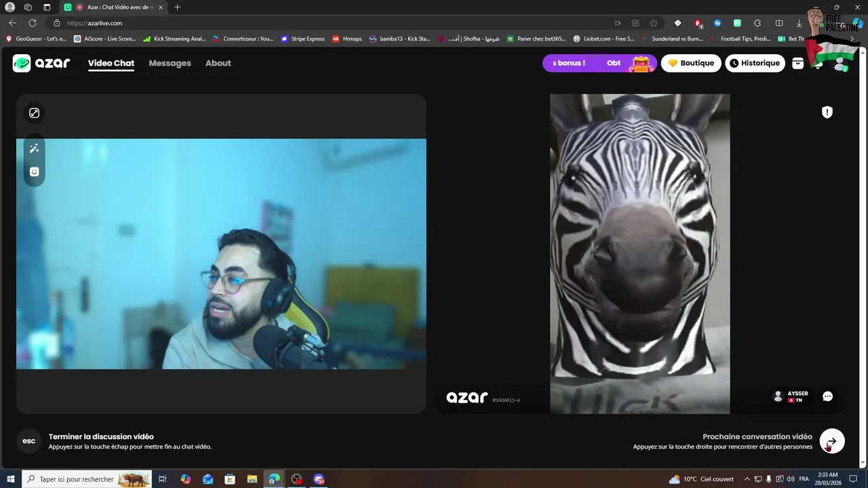This screenshot has width=868, height=488.
Task: Open the blue Shazam extension icon
Action: [x=717, y=23]
